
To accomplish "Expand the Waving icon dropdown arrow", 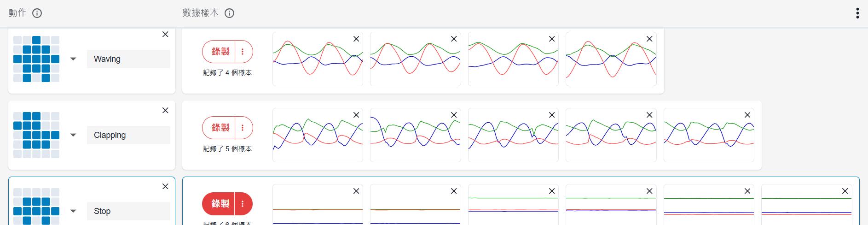I will (73, 59).
